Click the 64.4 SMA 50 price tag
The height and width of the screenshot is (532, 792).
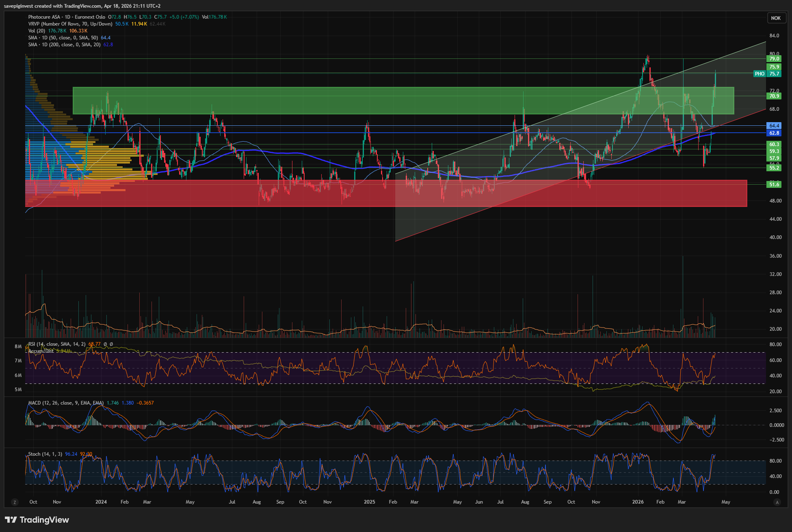pyautogui.click(x=774, y=126)
